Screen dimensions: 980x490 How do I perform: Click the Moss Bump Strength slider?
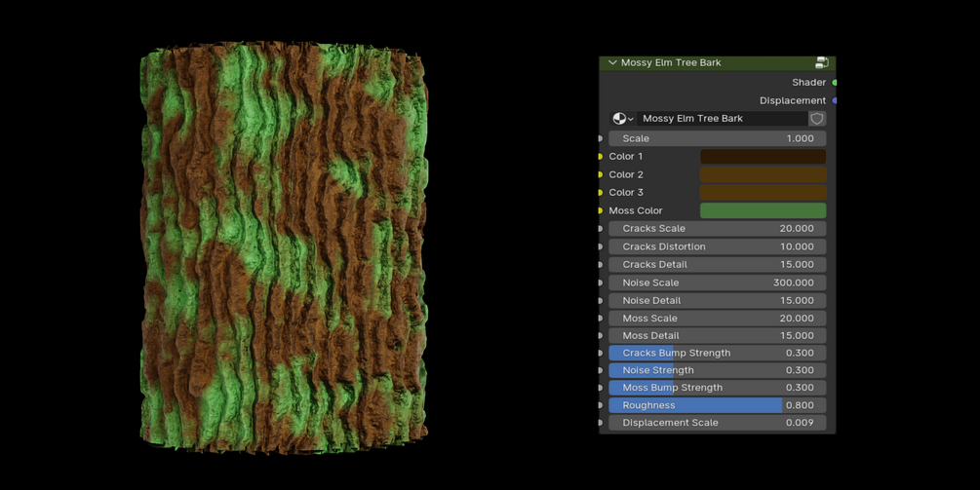(x=718, y=388)
